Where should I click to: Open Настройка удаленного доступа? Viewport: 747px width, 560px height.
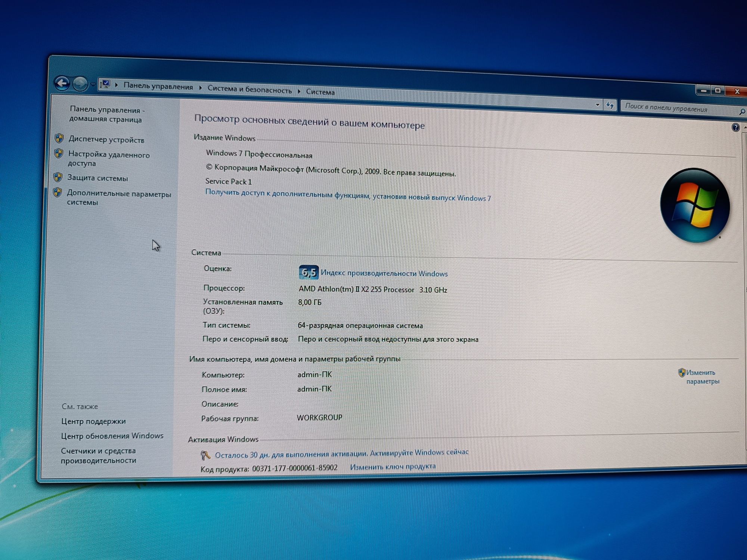[x=108, y=159]
